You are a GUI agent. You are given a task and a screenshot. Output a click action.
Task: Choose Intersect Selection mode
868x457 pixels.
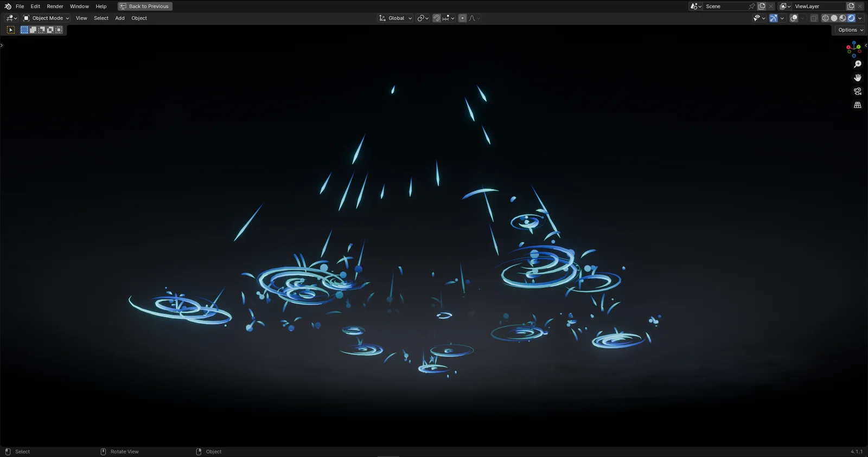tap(59, 30)
